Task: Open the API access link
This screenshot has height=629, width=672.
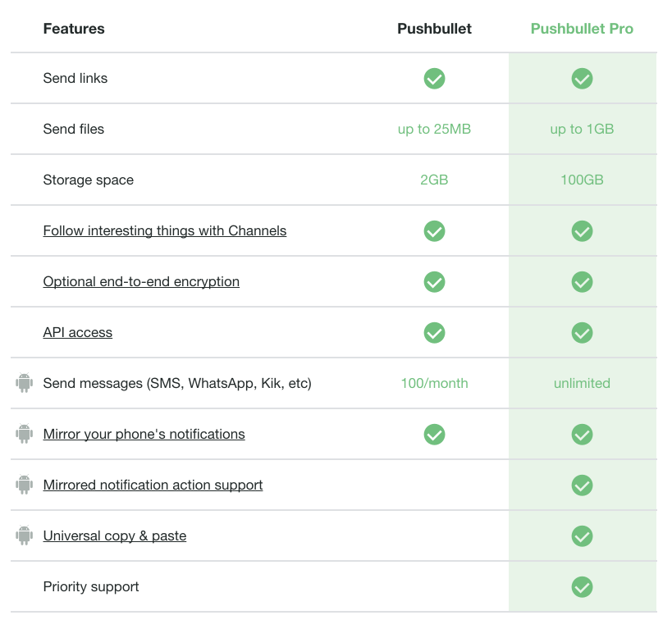Action: point(77,332)
